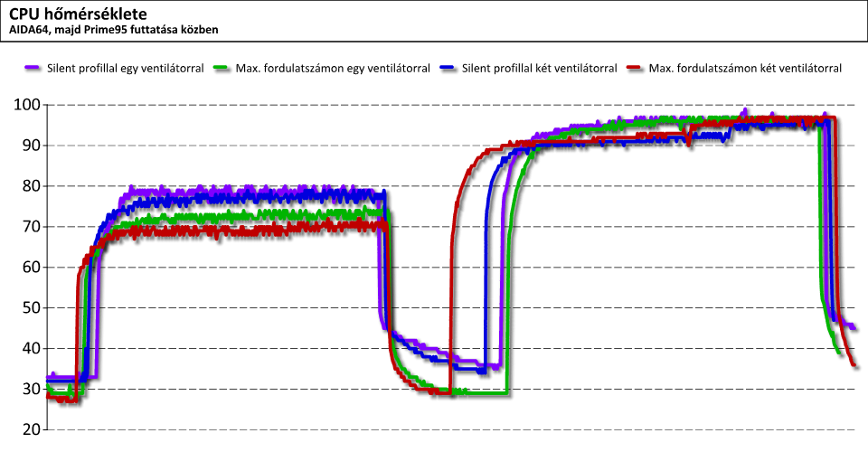Screen dimensions: 868x452
Task: Click the y-axis label 90
Action: (31, 146)
